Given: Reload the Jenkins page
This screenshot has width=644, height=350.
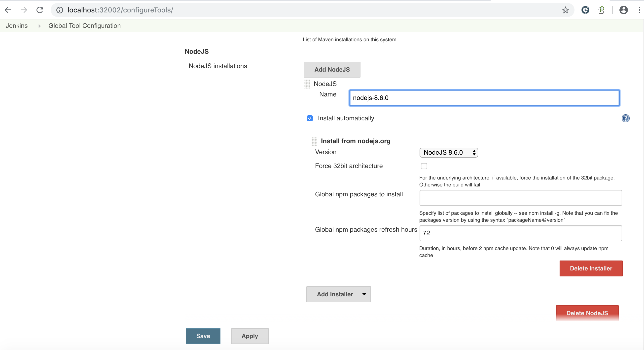Looking at the screenshot, I should point(40,10).
